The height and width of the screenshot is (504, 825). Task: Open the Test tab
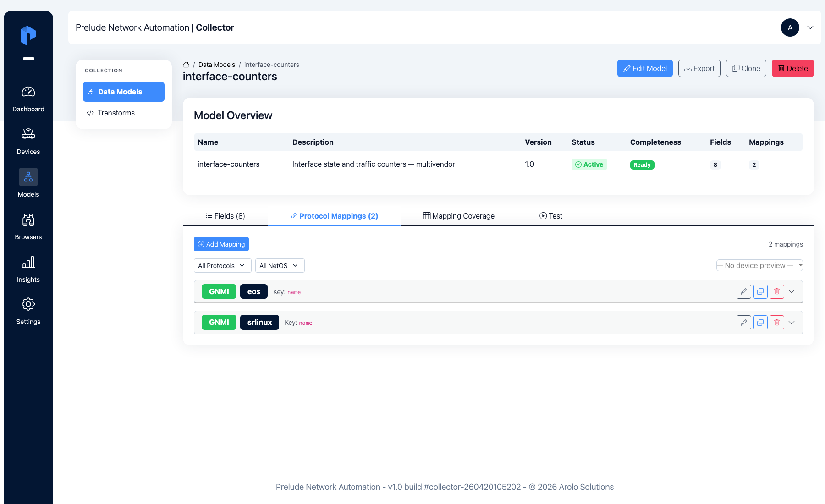(551, 216)
